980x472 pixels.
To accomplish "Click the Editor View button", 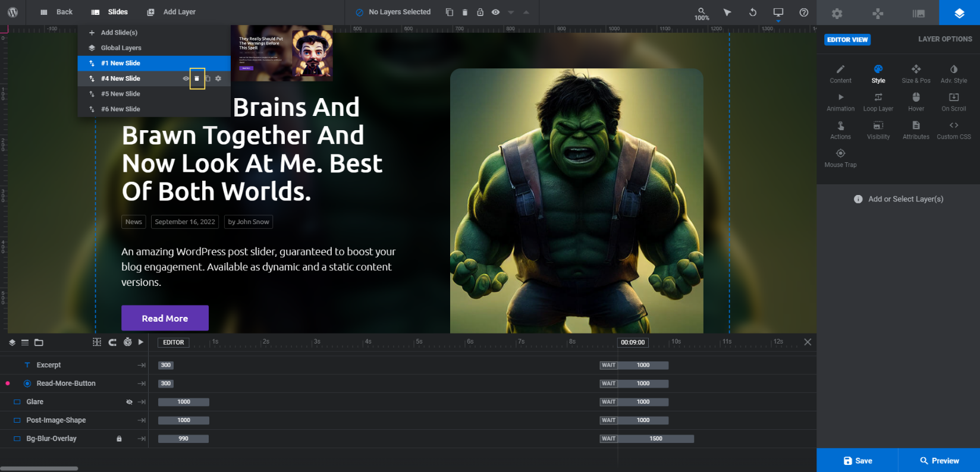I will click(x=847, y=40).
